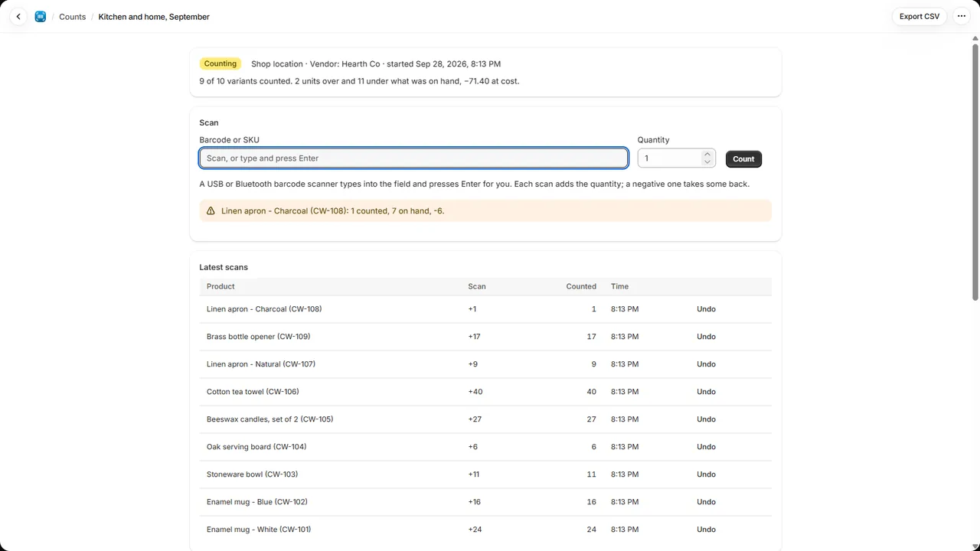Undo the Stoneware bowl scan

click(x=706, y=474)
